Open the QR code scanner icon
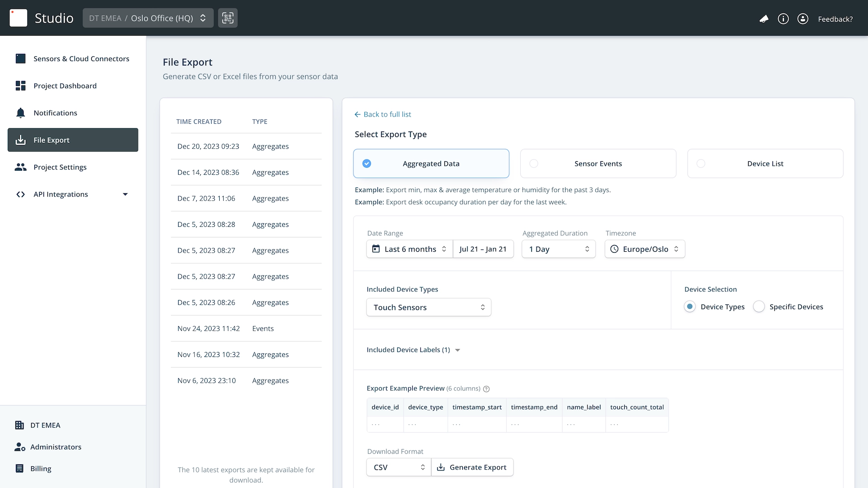The height and width of the screenshot is (488, 868). pyautogui.click(x=228, y=18)
